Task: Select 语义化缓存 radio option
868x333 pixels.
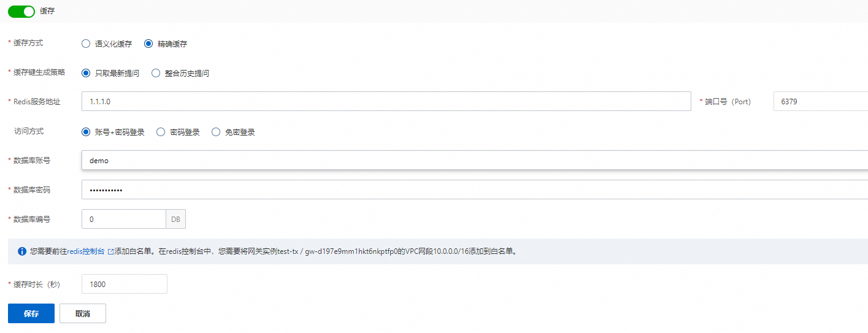Action: [x=86, y=44]
